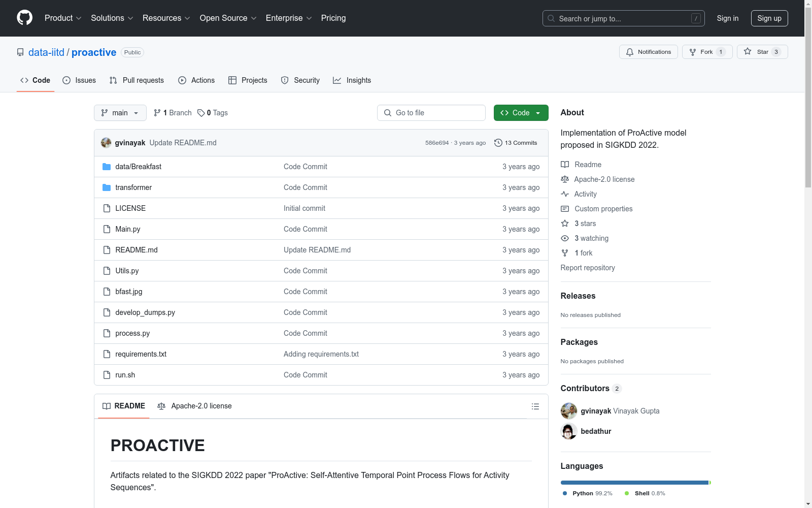Expand the Product menu
Viewport: 812px width, 508px height.
click(x=63, y=18)
